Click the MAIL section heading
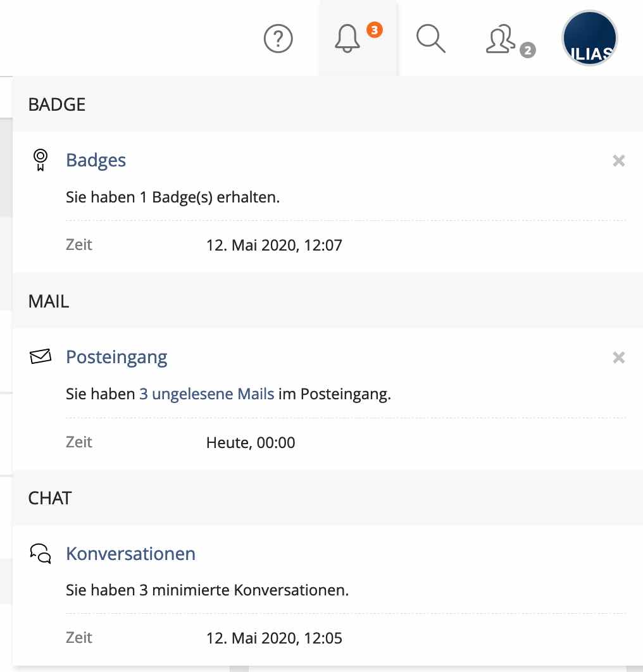The height and width of the screenshot is (672, 643). coord(49,301)
